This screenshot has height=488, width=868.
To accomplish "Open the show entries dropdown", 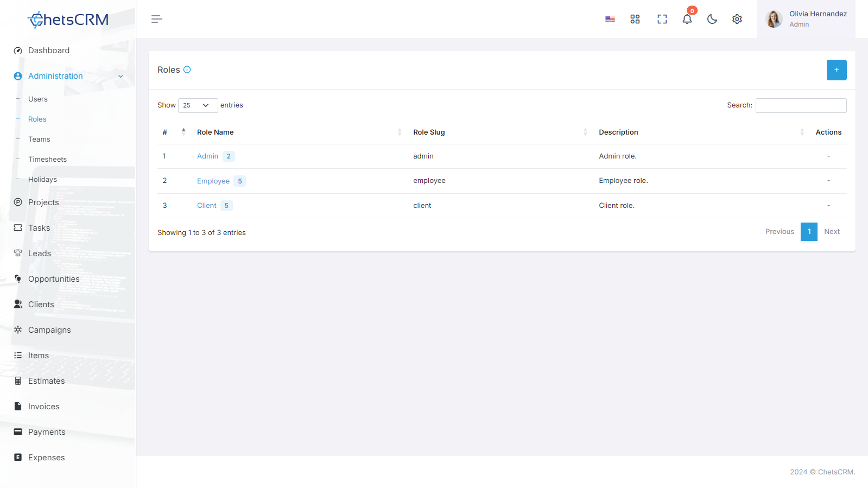I will (x=198, y=105).
